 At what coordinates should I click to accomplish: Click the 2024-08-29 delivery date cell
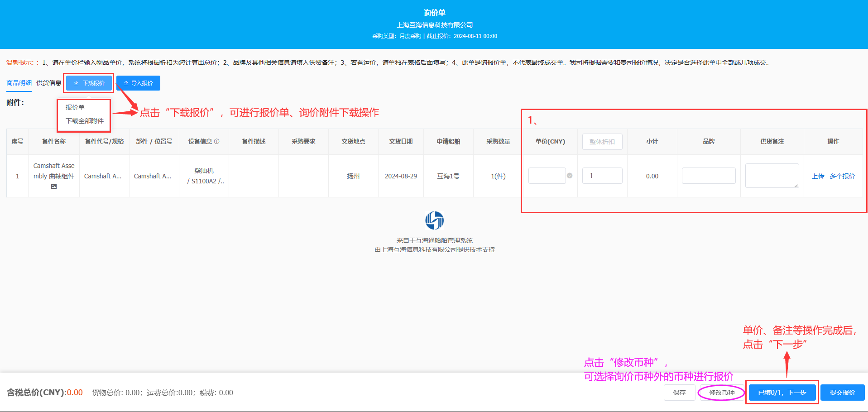tap(401, 176)
